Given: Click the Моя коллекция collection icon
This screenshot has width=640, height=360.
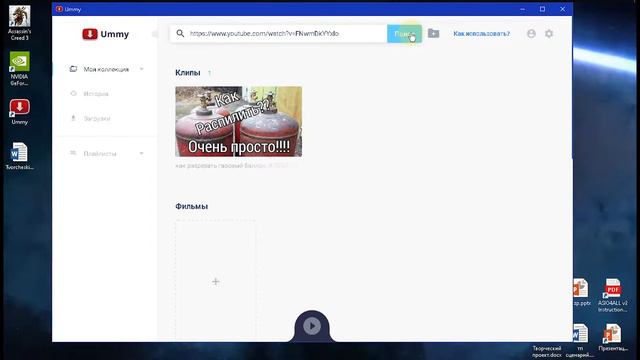Looking at the screenshot, I should point(73,69).
